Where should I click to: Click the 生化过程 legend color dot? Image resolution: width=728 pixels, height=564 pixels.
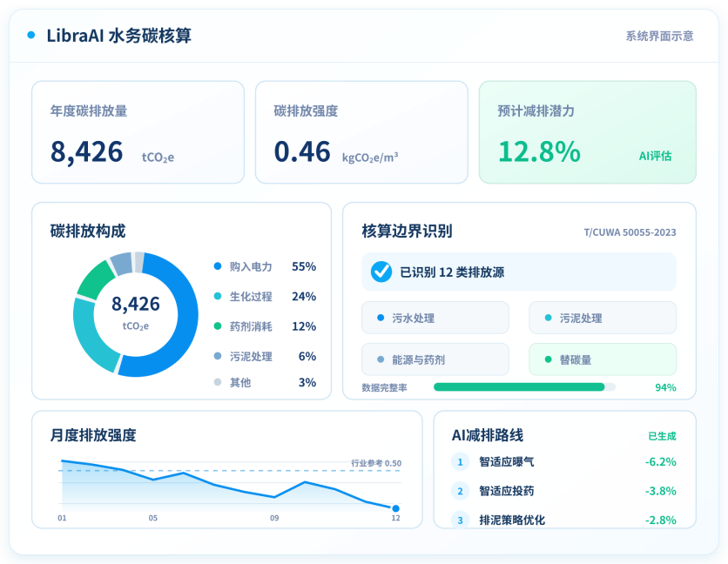tap(218, 296)
